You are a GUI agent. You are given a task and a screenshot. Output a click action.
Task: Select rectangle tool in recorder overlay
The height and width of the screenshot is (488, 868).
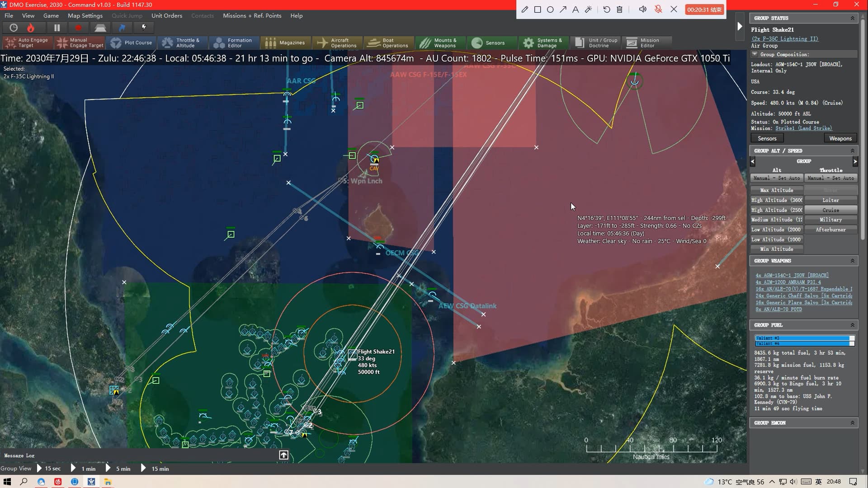pos(538,9)
